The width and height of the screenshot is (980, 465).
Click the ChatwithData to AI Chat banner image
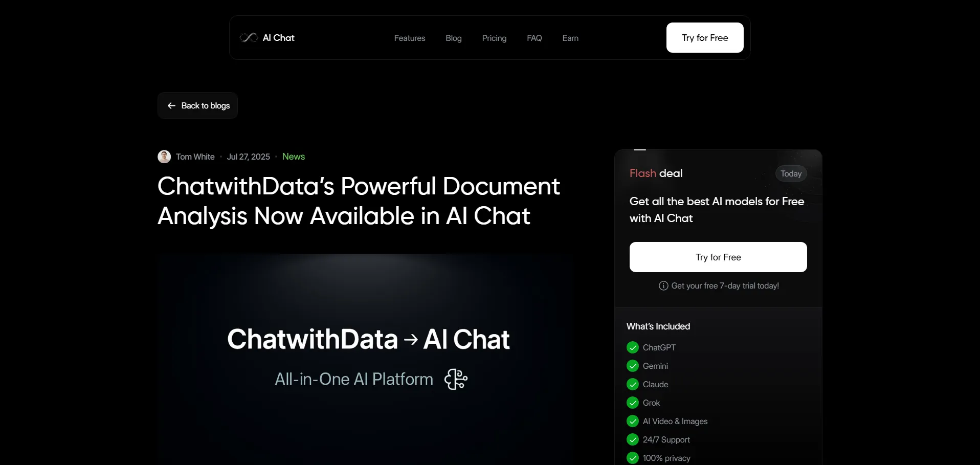[x=368, y=358]
